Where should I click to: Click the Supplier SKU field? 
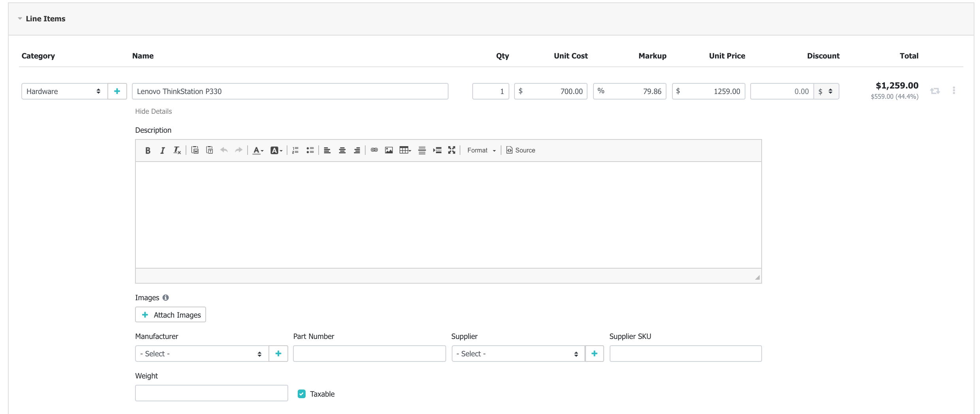(685, 354)
